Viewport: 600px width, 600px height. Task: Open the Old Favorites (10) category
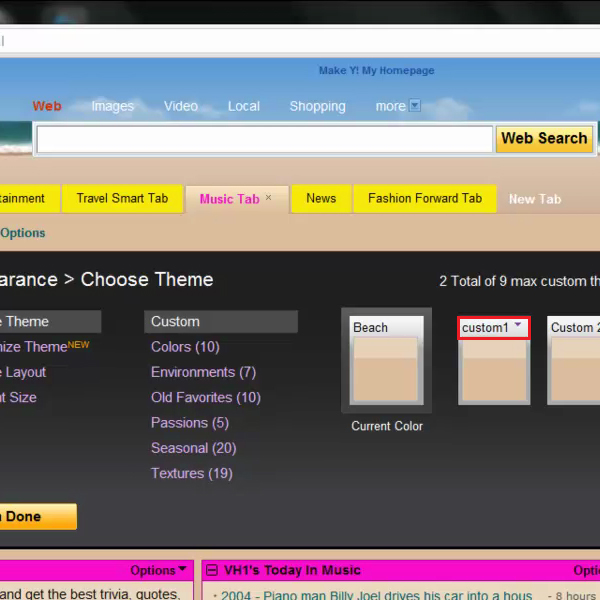point(206,397)
